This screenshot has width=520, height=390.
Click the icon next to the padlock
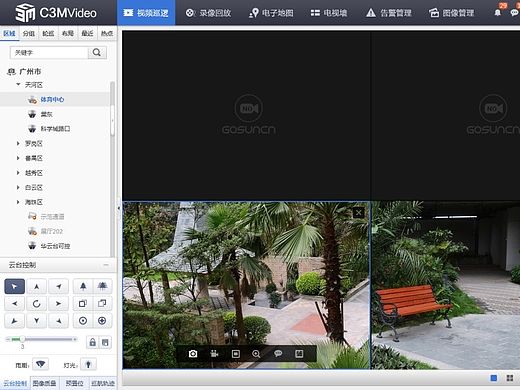105,342
